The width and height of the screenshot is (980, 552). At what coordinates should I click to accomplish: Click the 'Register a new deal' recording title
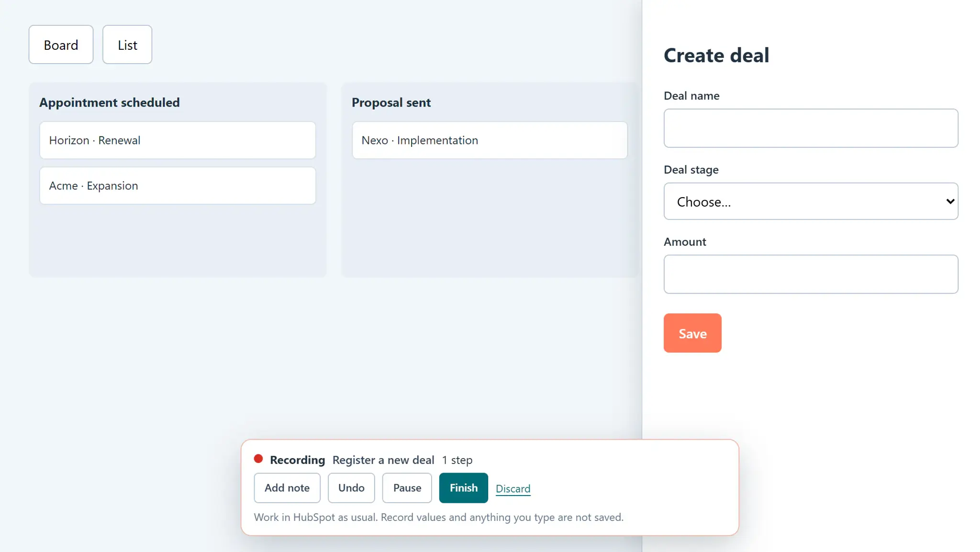click(x=383, y=460)
